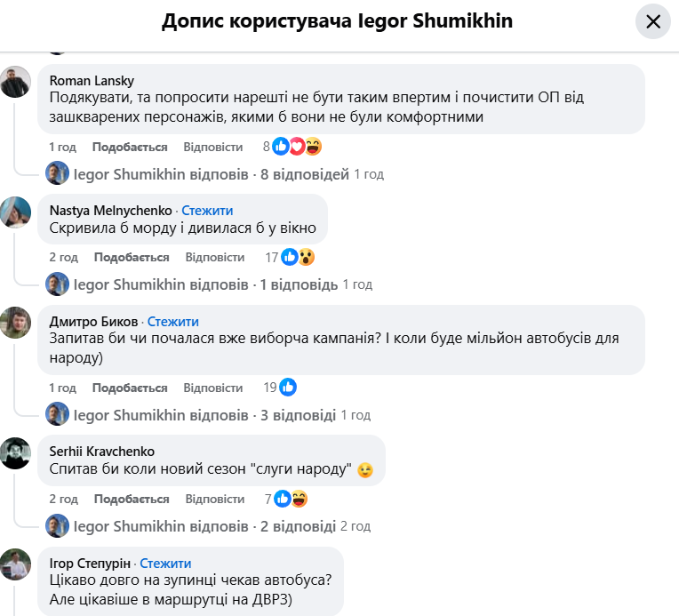Screen dimensions: 679x616
Task: Open Nastya Melnychenko's profile picture
Action: coord(16,212)
